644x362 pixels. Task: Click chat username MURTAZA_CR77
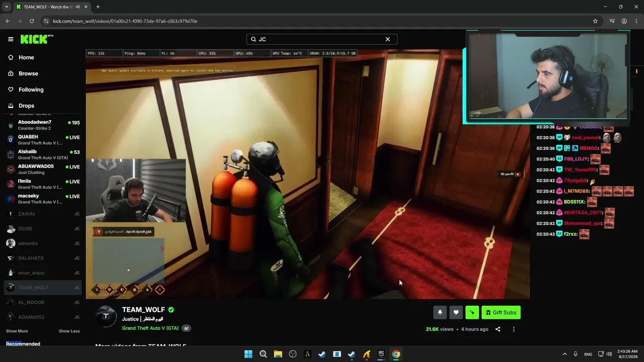coord(583,213)
